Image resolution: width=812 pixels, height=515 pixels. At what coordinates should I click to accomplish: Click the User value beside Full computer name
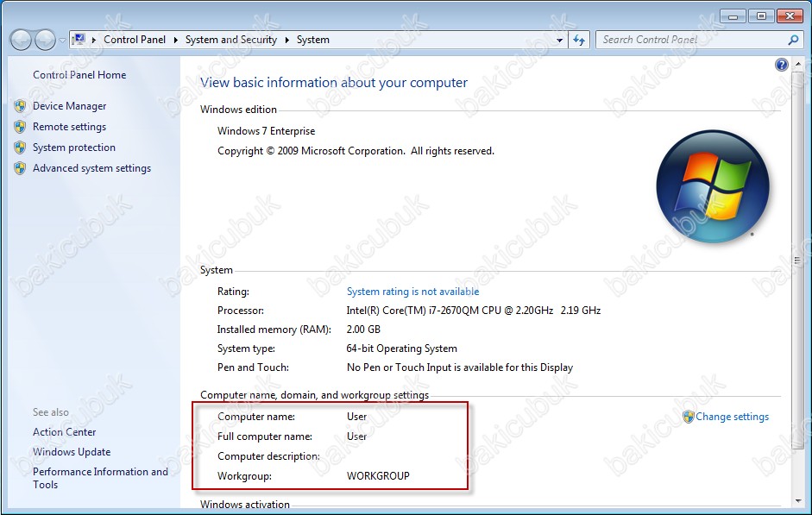(x=356, y=436)
